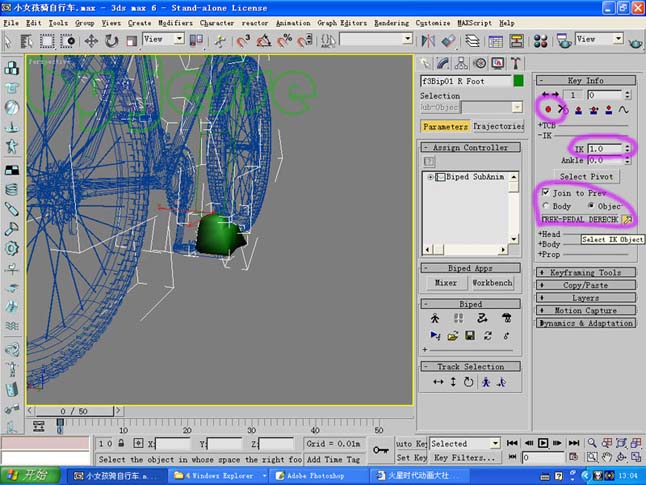Toggle the Join to Prev checkbox
The image size is (646, 485).
click(x=545, y=192)
